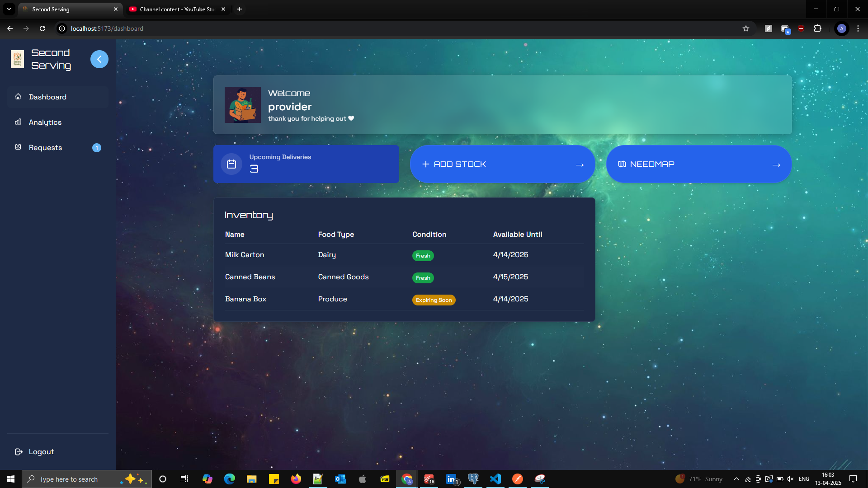Screen dimensions: 868x488
Task: Click the Requests notification badge
Action: click(96, 148)
